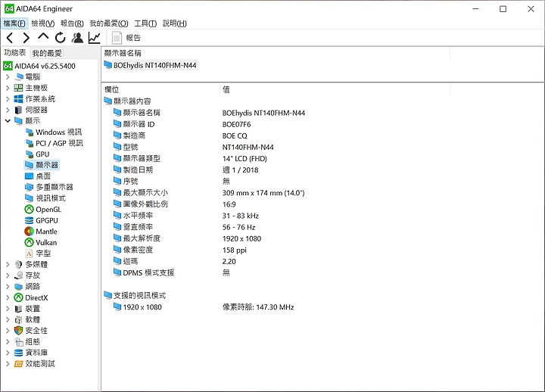Viewport: 545px width, 392px height.
Task: Expand the 多媒體 tree node
Action: 8,264
